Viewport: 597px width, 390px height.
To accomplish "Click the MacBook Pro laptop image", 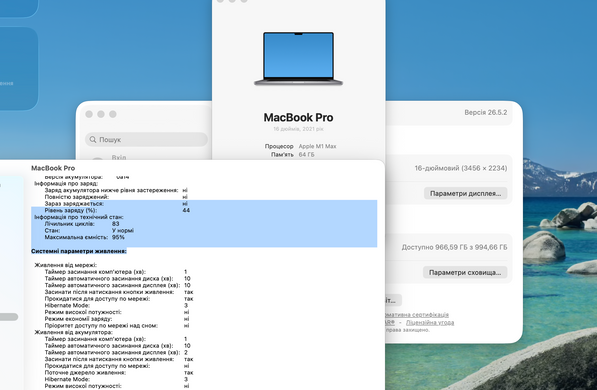I will pyautogui.click(x=298, y=59).
